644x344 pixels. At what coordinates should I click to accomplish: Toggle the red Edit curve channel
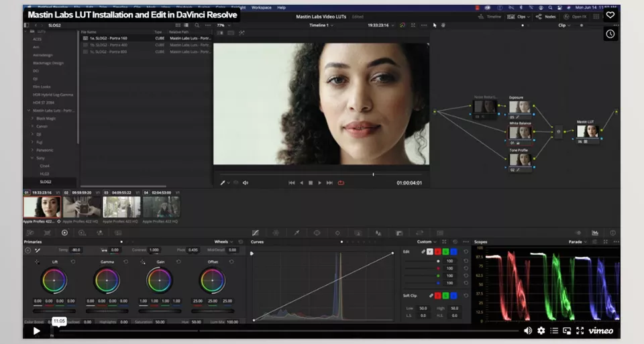click(x=438, y=251)
